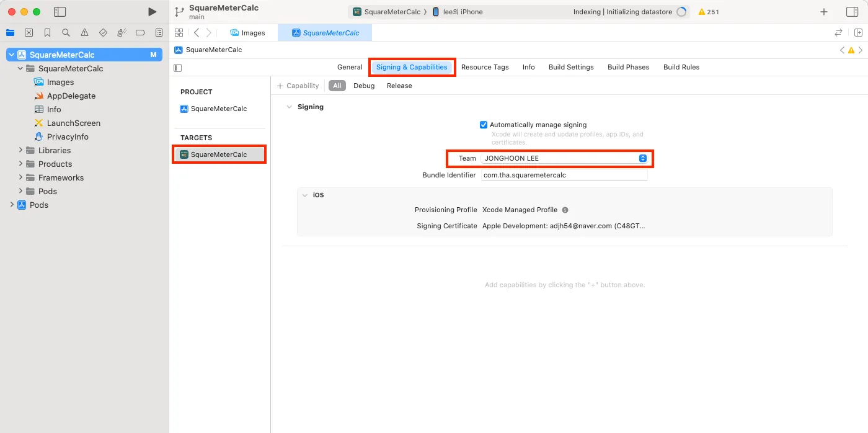This screenshot has height=433, width=868.
Task: Click the jump bar warning triangle
Action: [x=851, y=50]
